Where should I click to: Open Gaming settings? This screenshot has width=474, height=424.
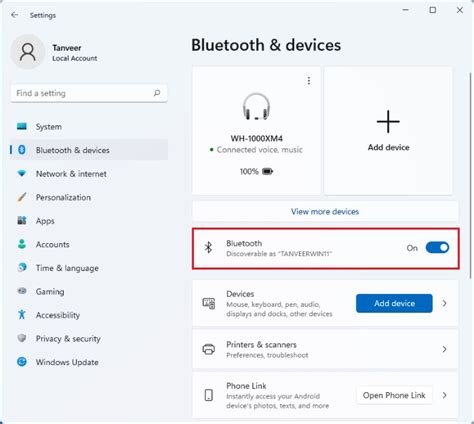click(x=89, y=291)
